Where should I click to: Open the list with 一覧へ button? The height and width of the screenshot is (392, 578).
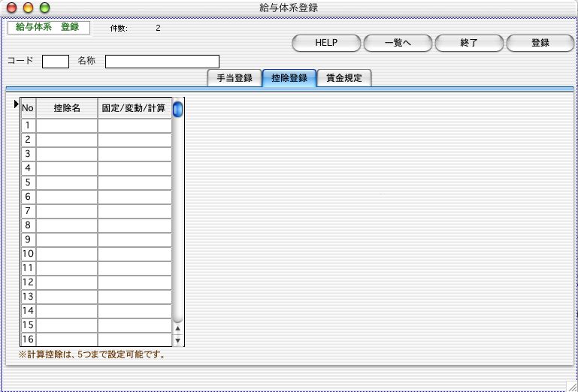coord(398,43)
